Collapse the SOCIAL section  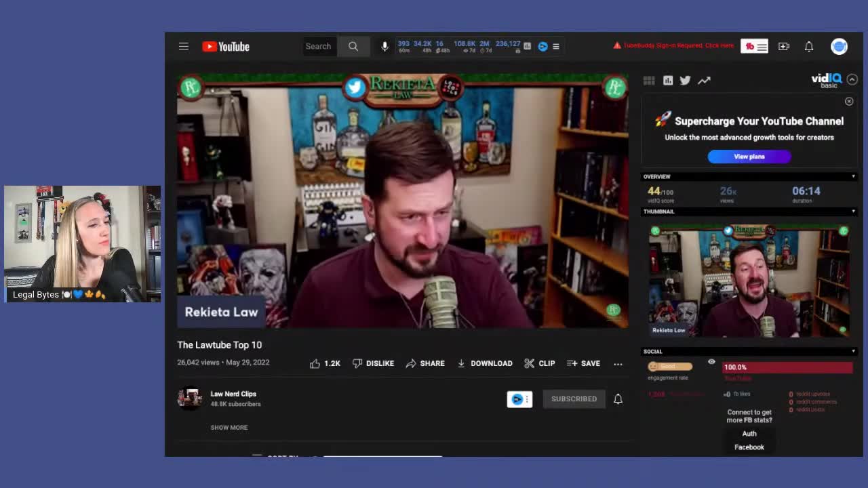click(x=853, y=351)
